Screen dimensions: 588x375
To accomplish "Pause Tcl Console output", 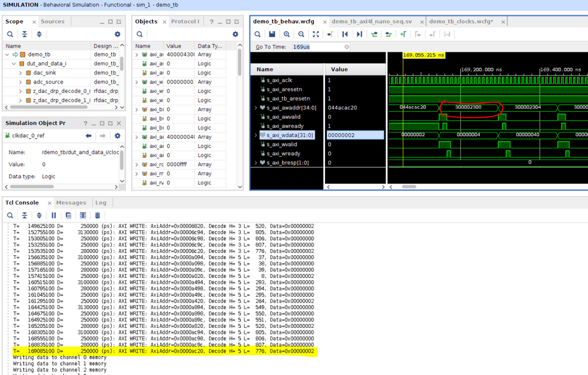I will (54, 215).
